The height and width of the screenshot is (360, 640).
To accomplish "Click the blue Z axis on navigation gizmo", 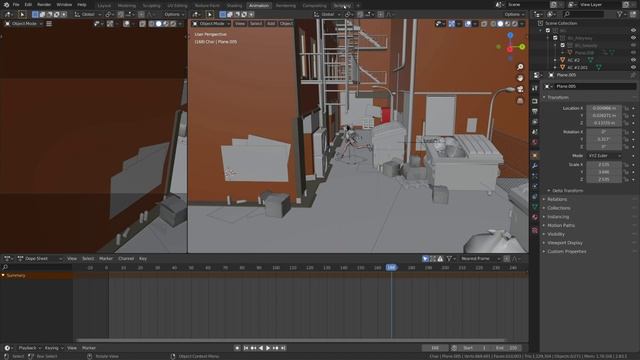I will pos(510,36).
